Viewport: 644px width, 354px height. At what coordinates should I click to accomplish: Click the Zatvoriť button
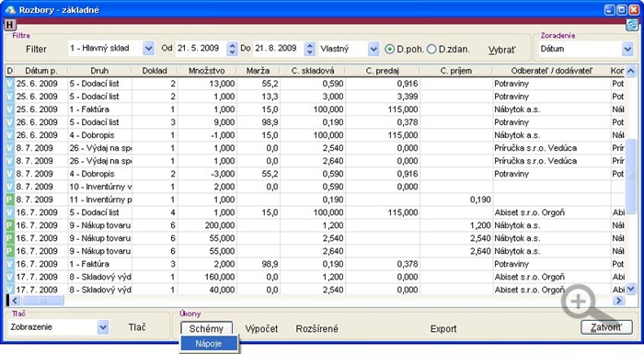(x=606, y=327)
